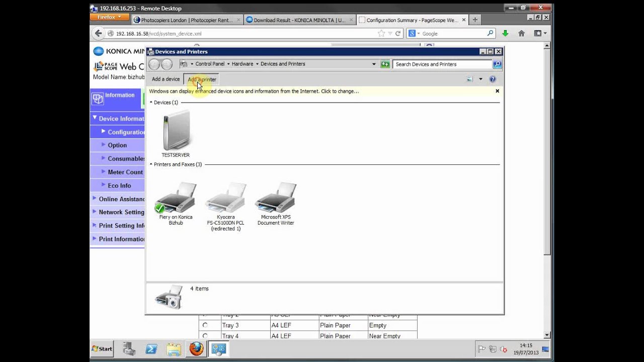Click the Search Devices and Printers field
The width and height of the screenshot is (644, 362).
(x=443, y=64)
